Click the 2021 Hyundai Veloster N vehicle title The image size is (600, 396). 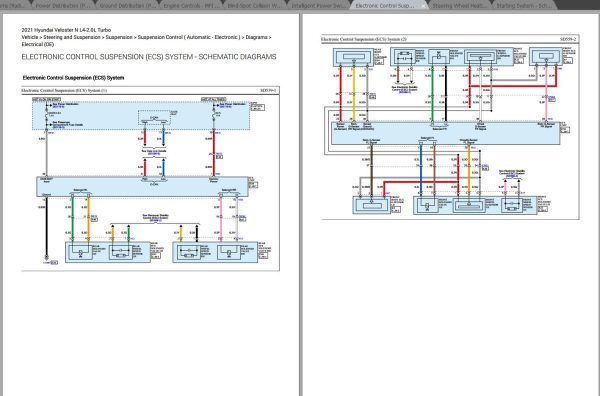click(x=66, y=30)
